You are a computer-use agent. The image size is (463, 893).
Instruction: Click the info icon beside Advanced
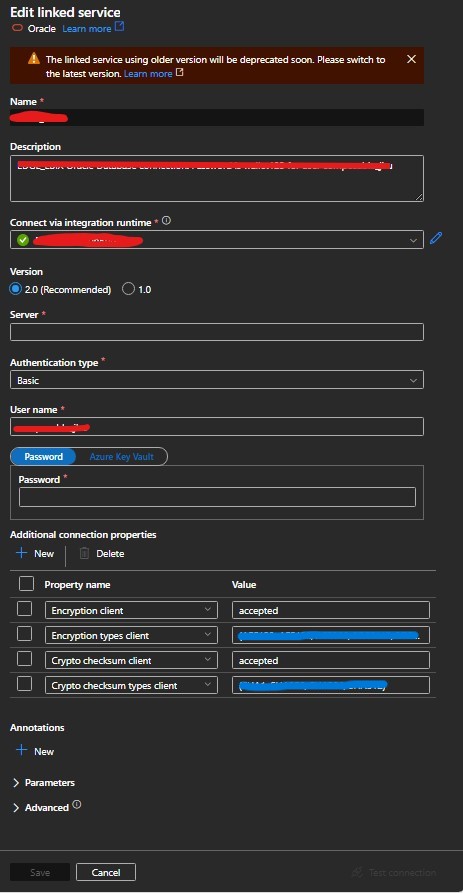click(x=77, y=805)
